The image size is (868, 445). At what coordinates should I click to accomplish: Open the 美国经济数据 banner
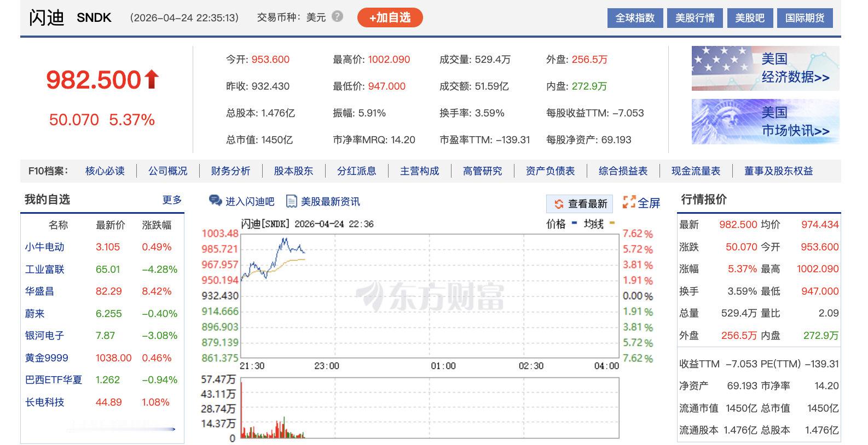pos(765,68)
